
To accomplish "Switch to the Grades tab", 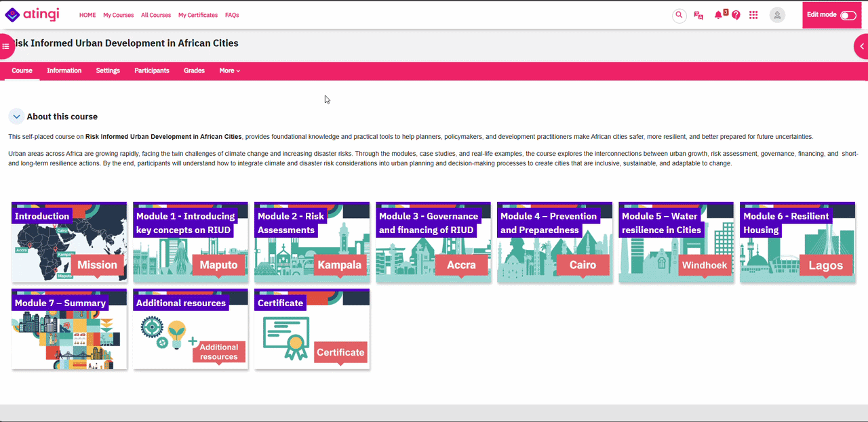I will 194,70.
